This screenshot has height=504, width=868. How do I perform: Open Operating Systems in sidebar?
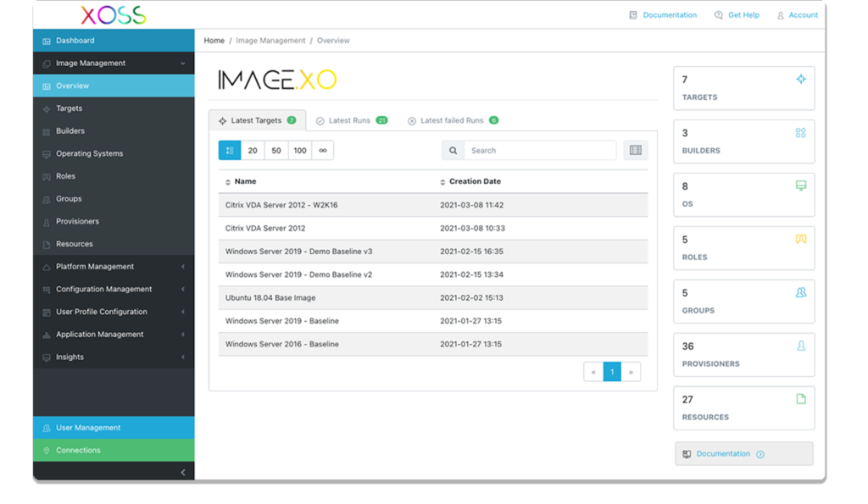coord(114,154)
